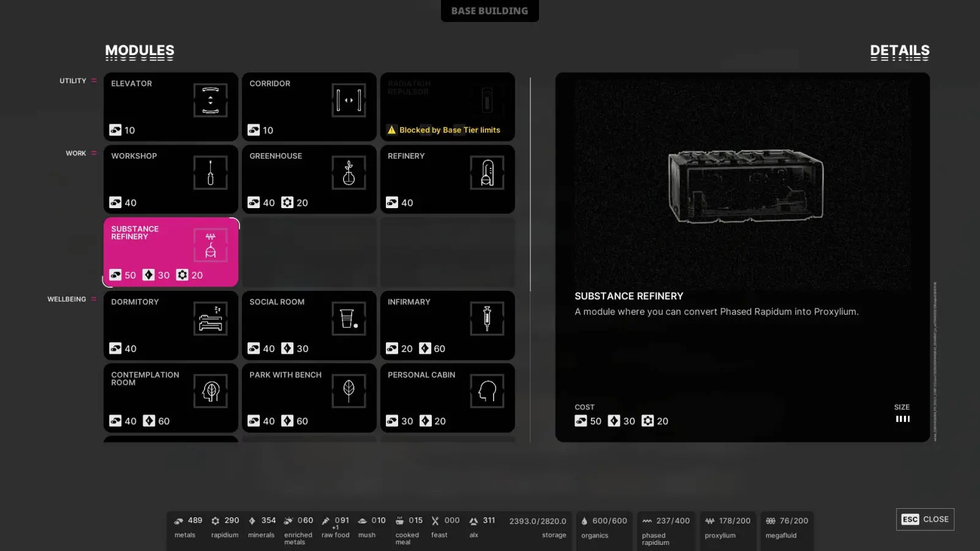980x551 pixels.
Task: Collapse the Work category marker
Action: point(94,153)
